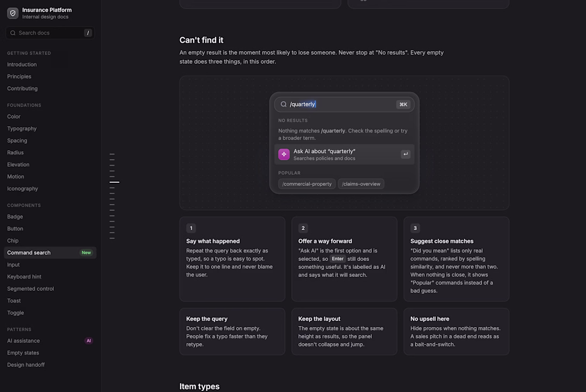
Task: Go to Segmented control page
Action: (31, 289)
